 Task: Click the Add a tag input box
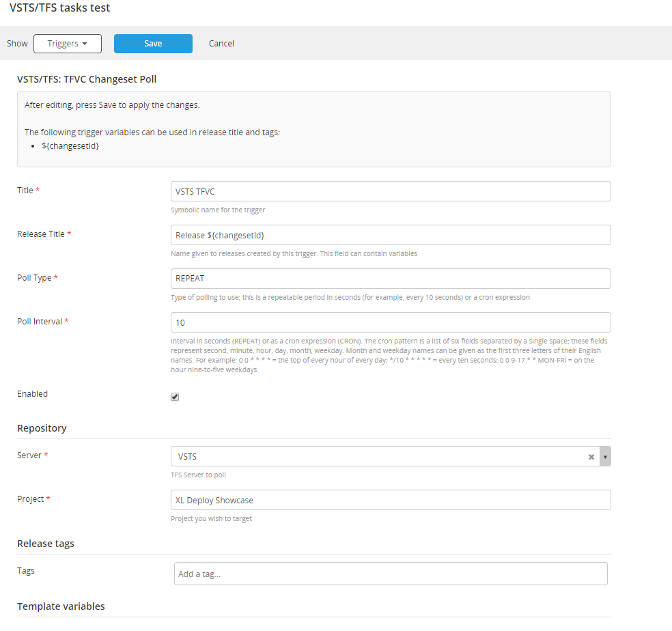[390, 574]
